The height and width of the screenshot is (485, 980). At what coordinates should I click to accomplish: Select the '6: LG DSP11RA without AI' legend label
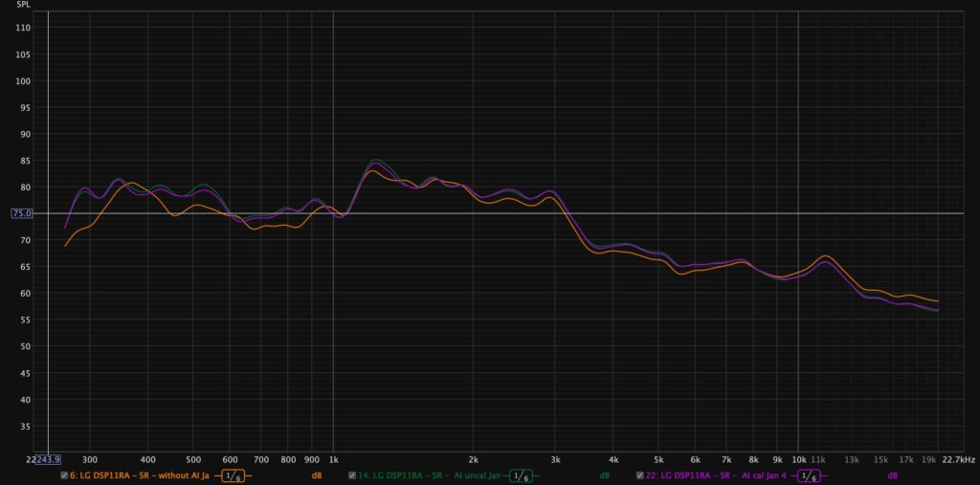coord(140,475)
